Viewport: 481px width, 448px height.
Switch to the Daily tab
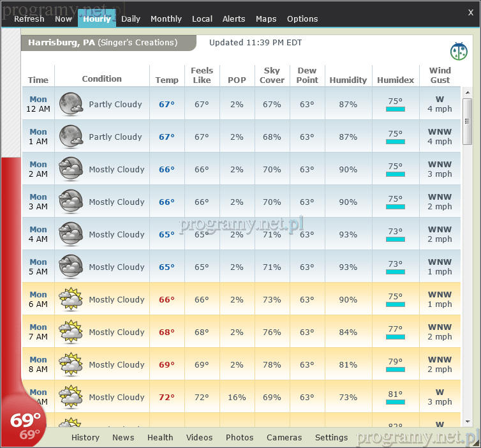point(131,19)
